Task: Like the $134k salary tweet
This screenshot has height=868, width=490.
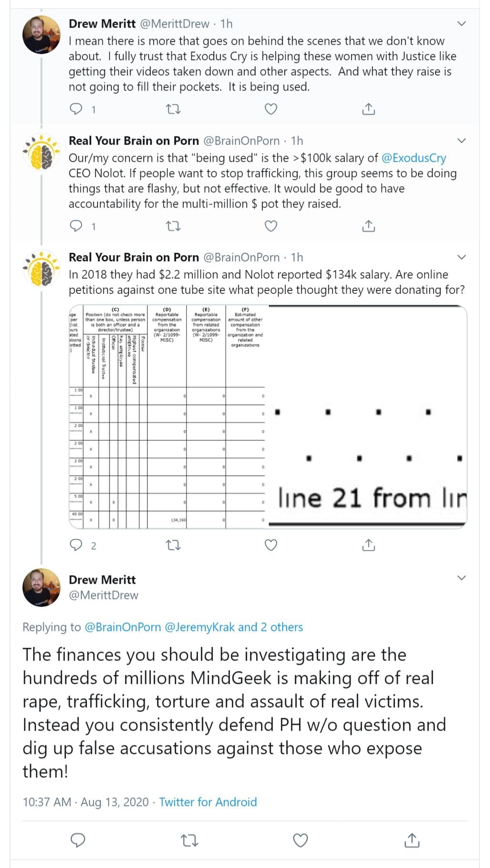Action: 271,545
